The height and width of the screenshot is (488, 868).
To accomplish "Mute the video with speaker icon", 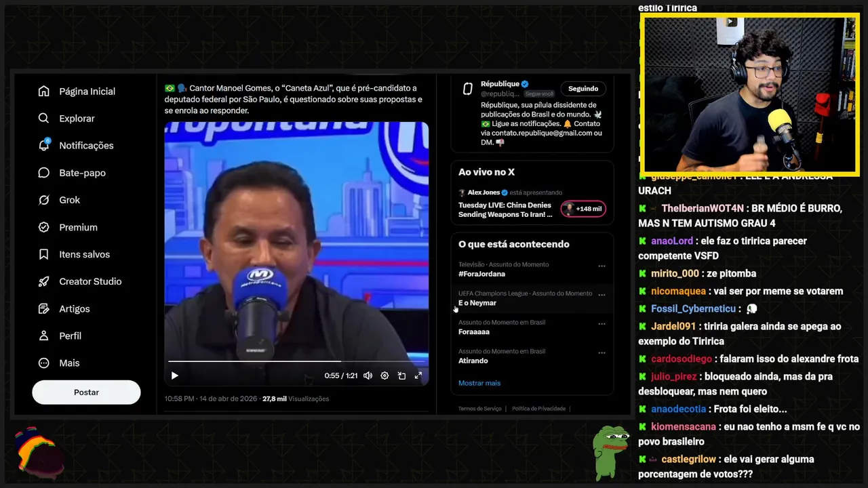I will 368,375.
